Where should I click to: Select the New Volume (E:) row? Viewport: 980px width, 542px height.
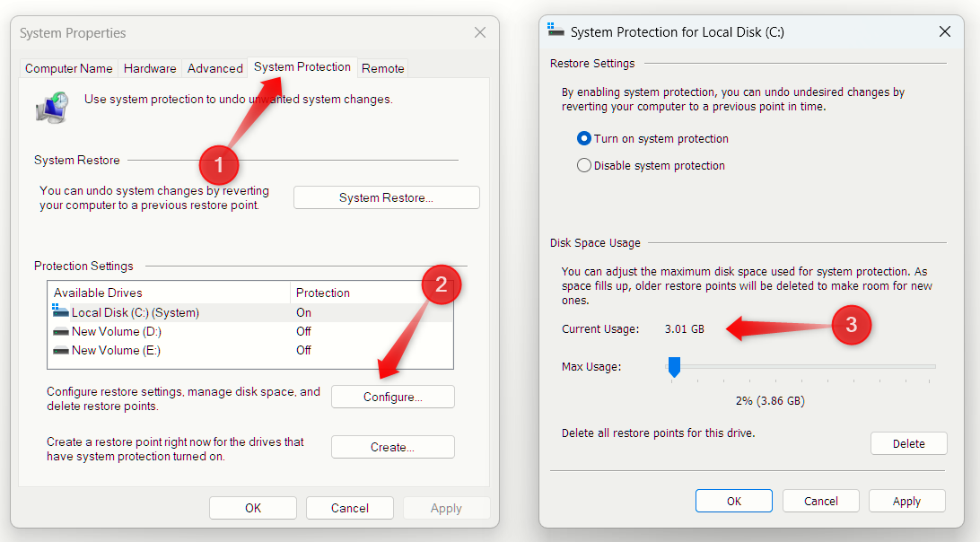coord(250,350)
